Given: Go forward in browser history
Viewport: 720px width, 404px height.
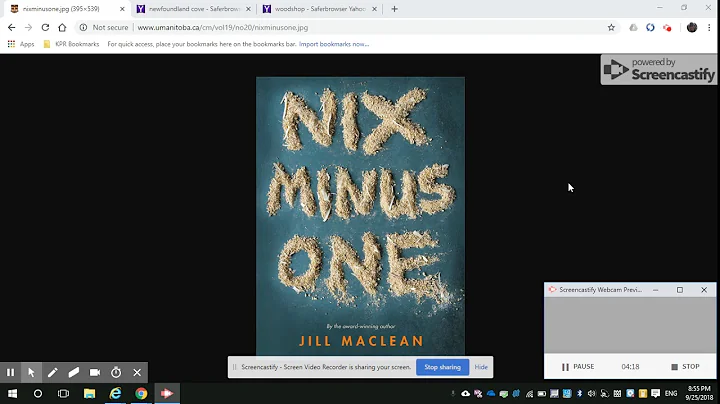Looking at the screenshot, I should [28, 28].
